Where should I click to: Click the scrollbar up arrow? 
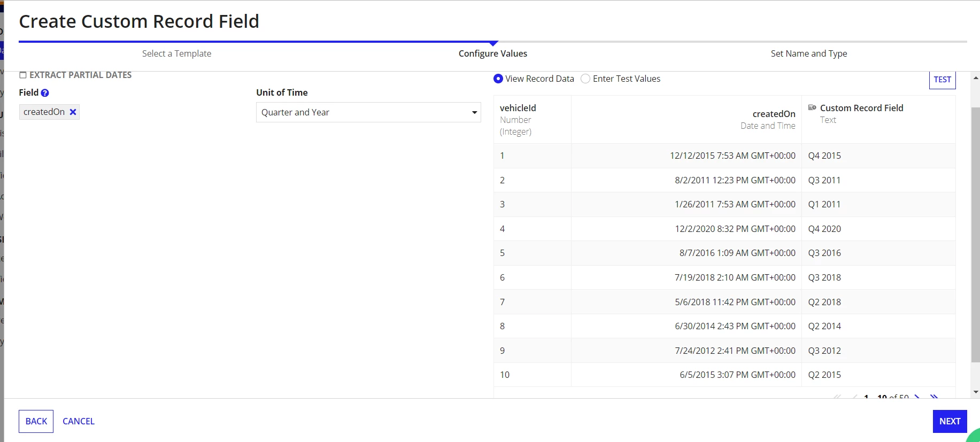tap(976, 77)
